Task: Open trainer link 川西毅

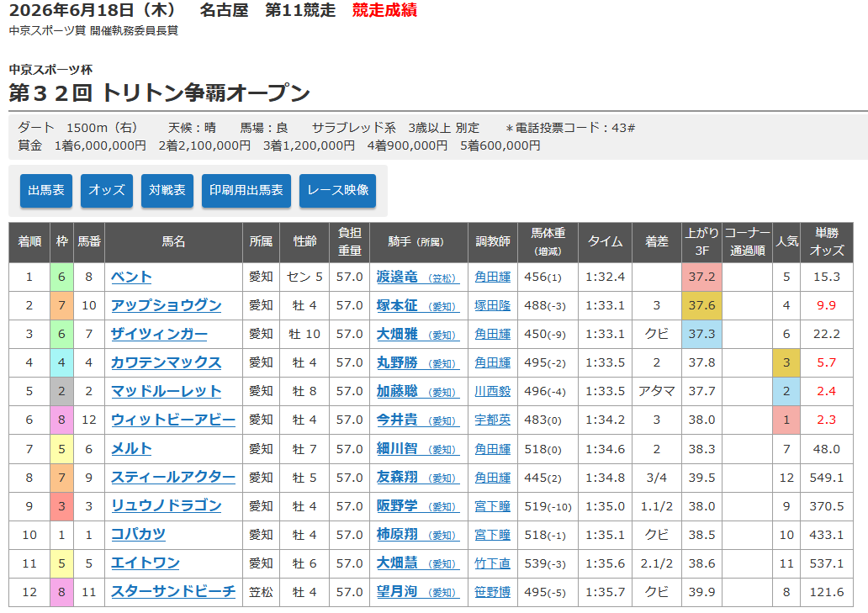Action: (493, 391)
